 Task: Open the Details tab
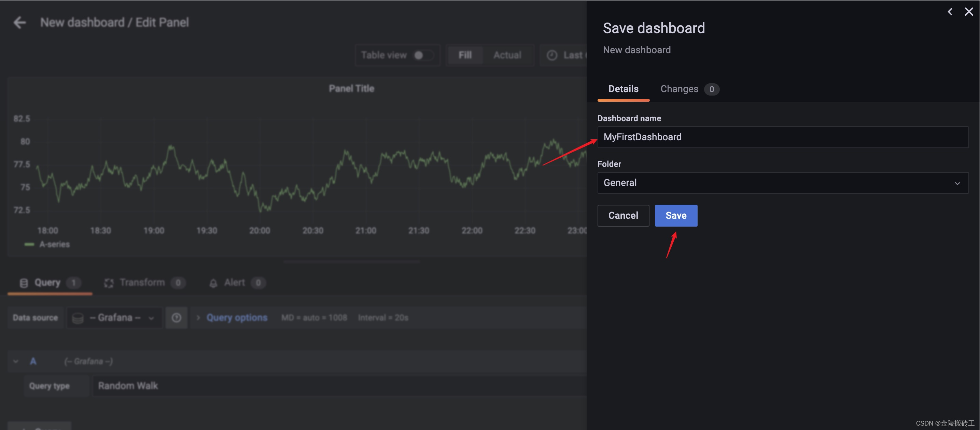coord(623,89)
